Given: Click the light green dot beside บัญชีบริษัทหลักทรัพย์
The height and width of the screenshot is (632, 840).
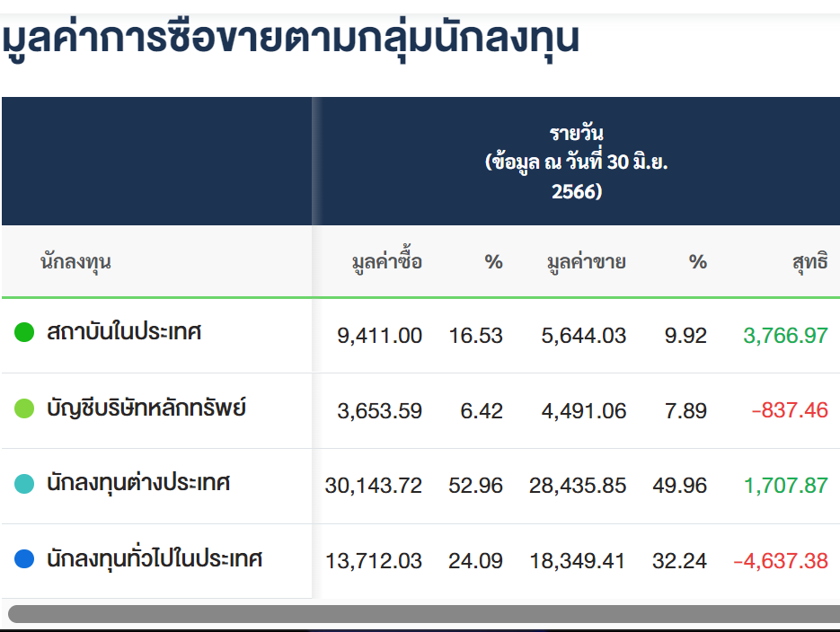Looking at the screenshot, I should [x=24, y=408].
